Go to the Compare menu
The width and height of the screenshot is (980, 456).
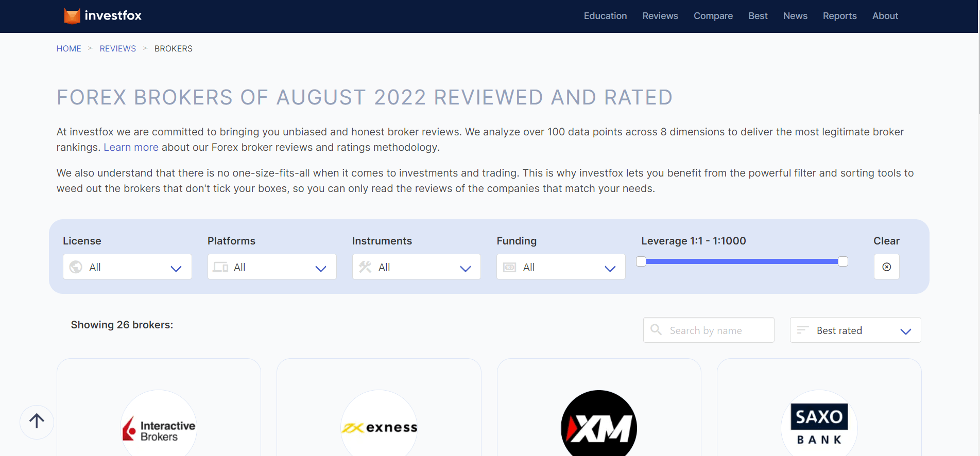(713, 16)
